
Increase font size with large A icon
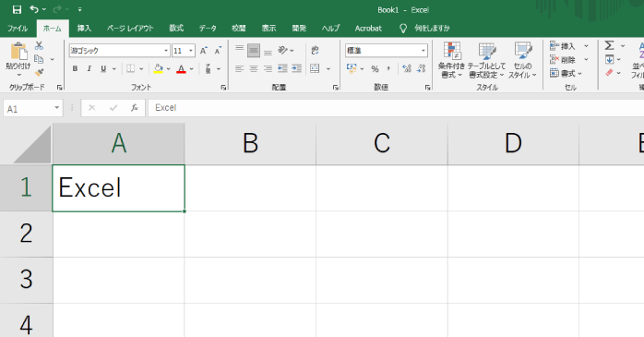[204, 51]
